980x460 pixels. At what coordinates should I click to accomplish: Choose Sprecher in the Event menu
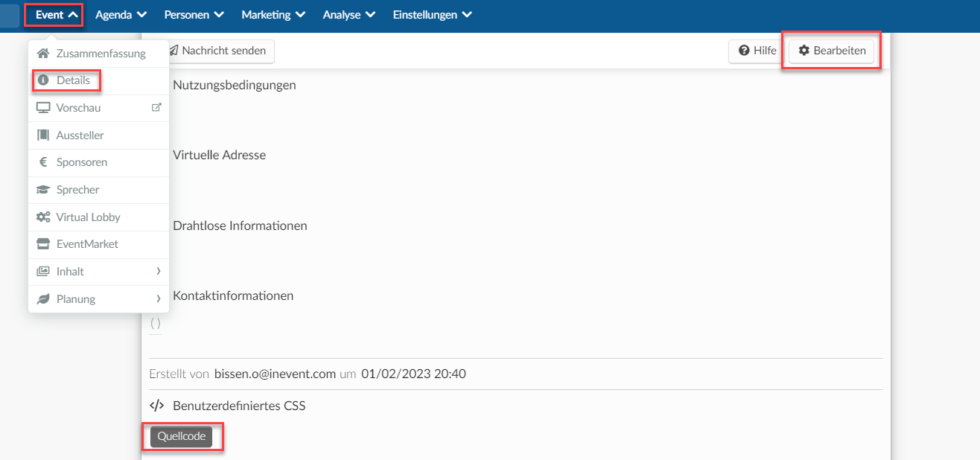tap(98, 190)
